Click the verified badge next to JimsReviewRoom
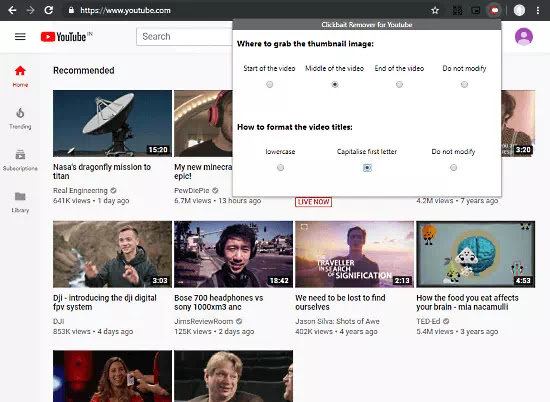 point(239,321)
